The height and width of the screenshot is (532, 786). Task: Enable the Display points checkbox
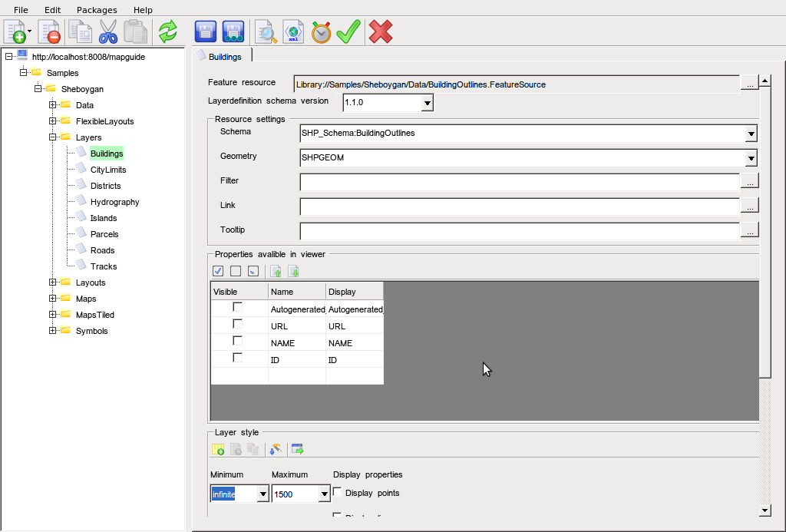[338, 492]
